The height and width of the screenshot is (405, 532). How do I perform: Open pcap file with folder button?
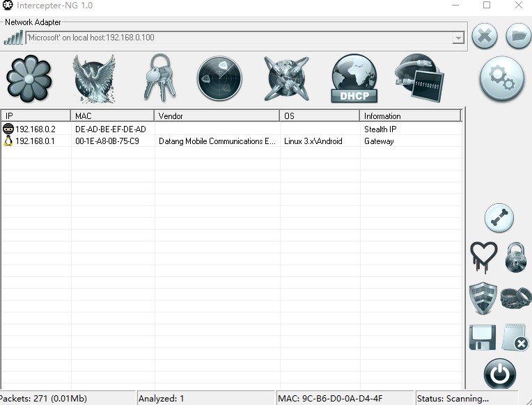(519, 35)
